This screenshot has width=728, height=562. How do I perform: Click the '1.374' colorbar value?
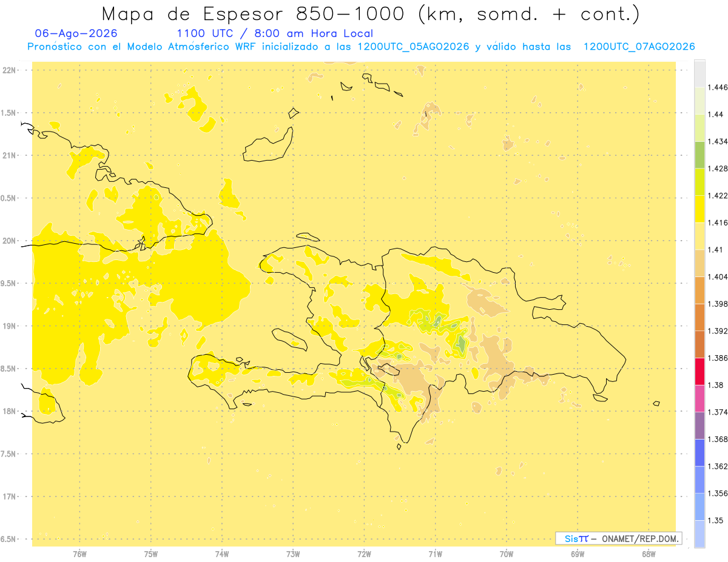pyautogui.click(x=718, y=412)
